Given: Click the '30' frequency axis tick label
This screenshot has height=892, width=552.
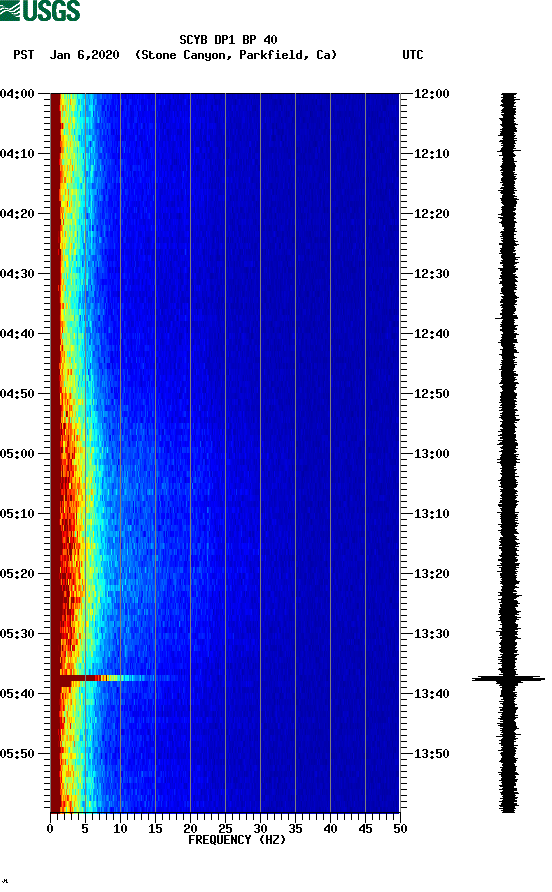Looking at the screenshot, I should click(260, 829).
